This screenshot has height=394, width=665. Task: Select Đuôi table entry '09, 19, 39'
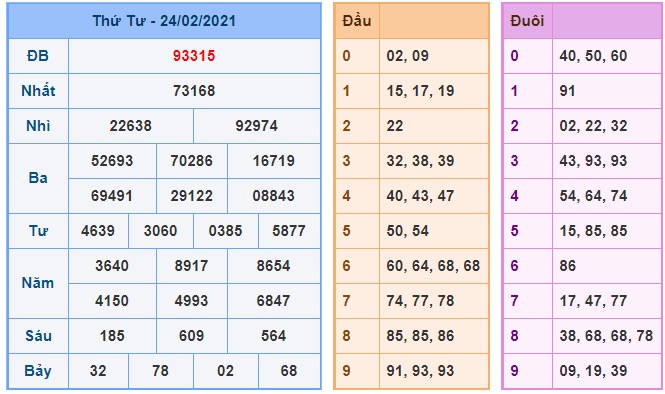[593, 371]
